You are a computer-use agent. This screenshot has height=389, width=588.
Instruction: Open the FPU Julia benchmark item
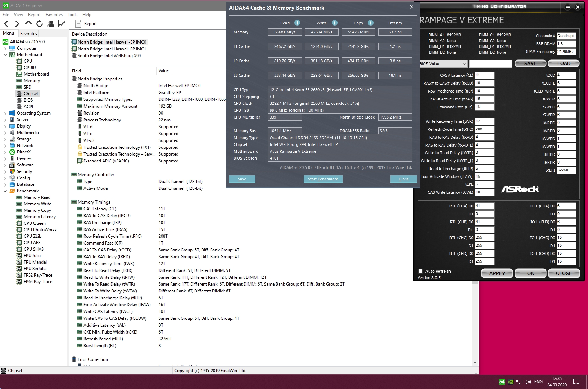[32, 256]
